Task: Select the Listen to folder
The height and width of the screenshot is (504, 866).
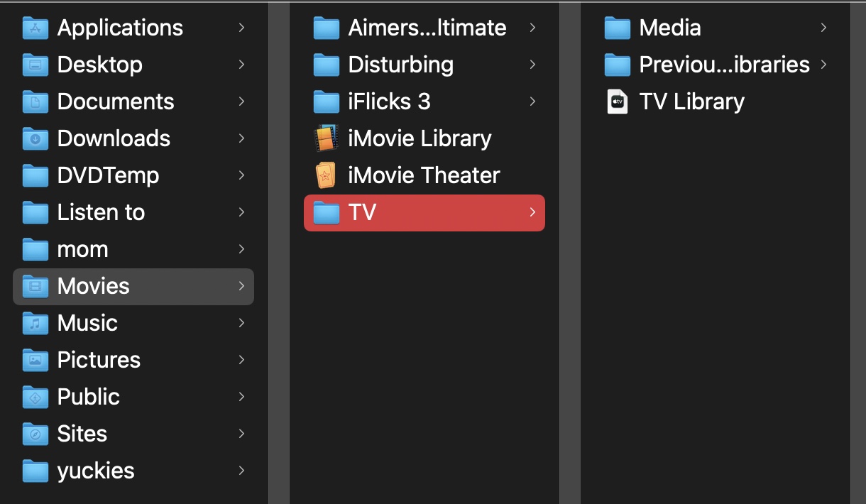Action: [101, 212]
